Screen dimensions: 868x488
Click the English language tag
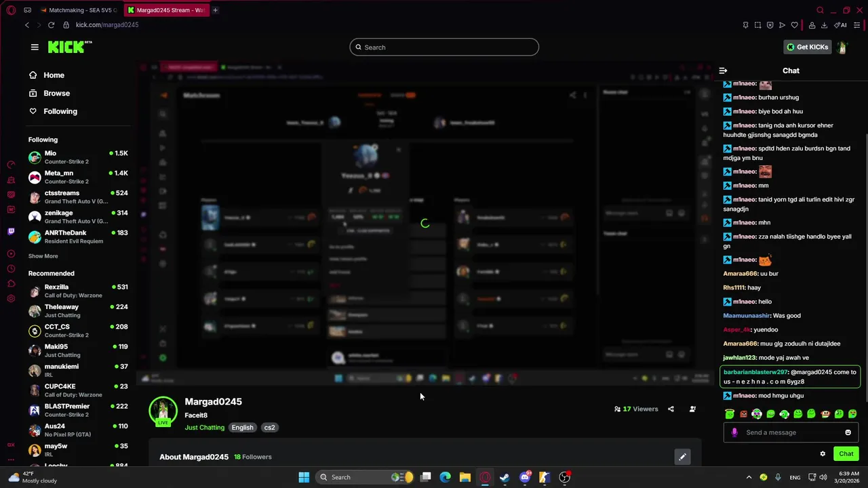(x=242, y=428)
